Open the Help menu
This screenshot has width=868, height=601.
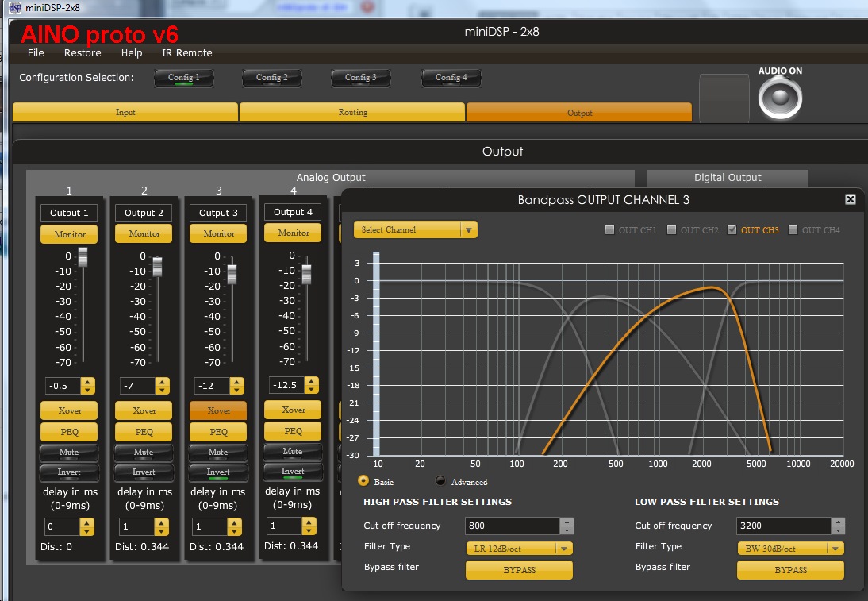click(x=132, y=52)
